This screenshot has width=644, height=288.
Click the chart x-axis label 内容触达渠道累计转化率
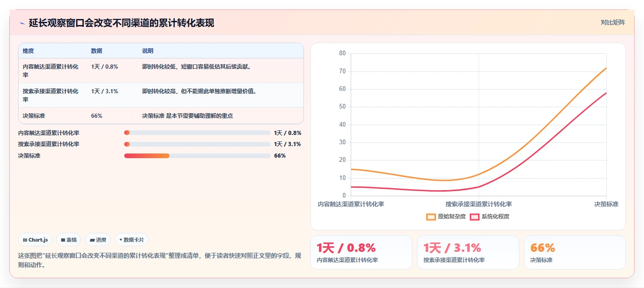tap(351, 204)
